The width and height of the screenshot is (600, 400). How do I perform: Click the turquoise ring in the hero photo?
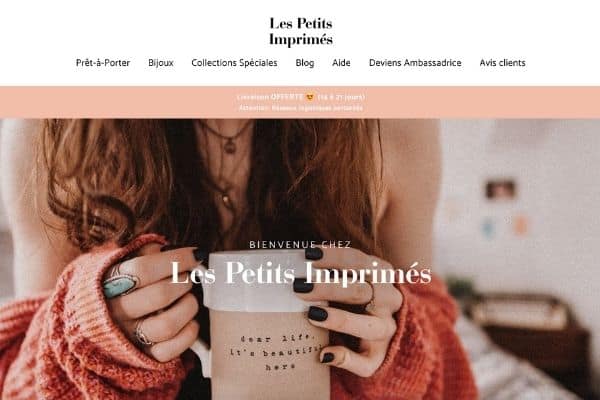coord(120,286)
